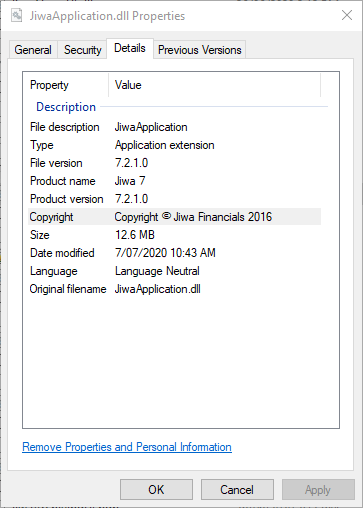This screenshot has width=363, height=508.
Task: Click the Cancel button
Action: pyautogui.click(x=237, y=490)
